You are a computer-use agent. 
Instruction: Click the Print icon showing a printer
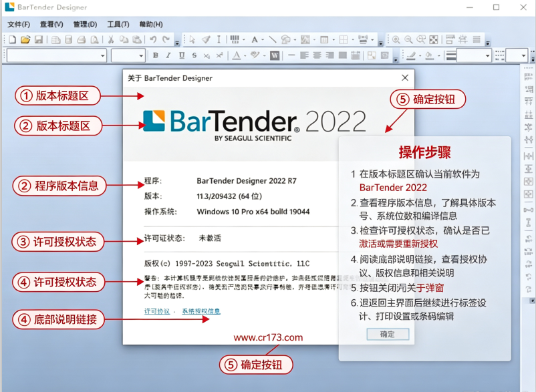[x=82, y=39]
